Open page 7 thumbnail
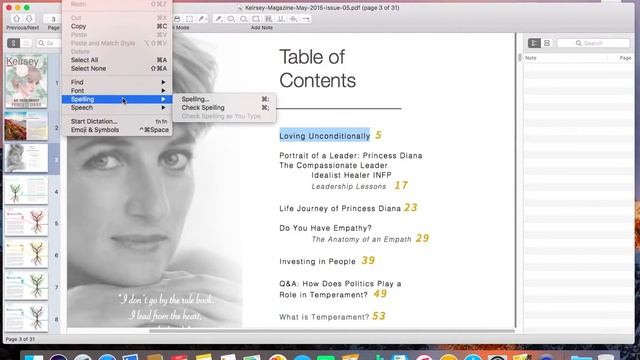640x360 pixels. (26, 285)
